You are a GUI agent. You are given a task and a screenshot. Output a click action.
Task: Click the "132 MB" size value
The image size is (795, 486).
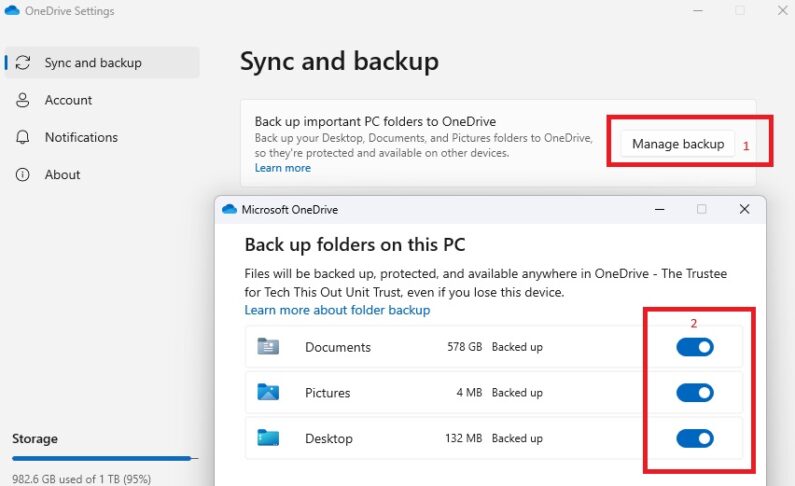463,438
